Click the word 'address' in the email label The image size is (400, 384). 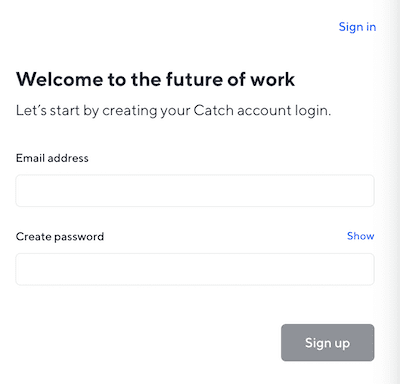coord(68,158)
